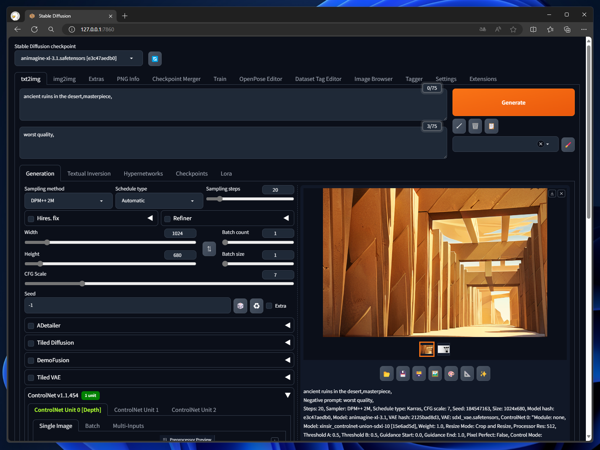
Task: Open the Textual Inversion tab
Action: (x=89, y=173)
